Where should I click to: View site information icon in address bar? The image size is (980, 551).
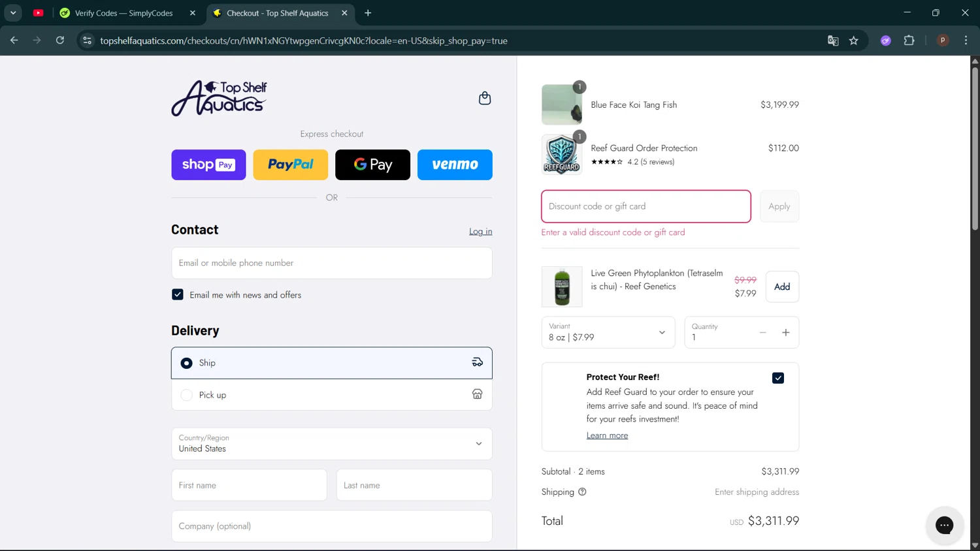87,40
